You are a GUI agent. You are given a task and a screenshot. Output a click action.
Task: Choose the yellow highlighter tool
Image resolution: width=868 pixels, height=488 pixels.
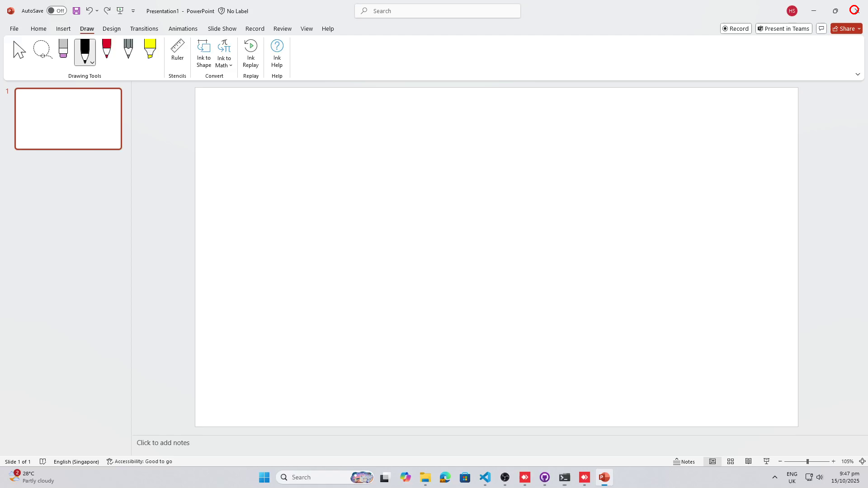(x=150, y=49)
